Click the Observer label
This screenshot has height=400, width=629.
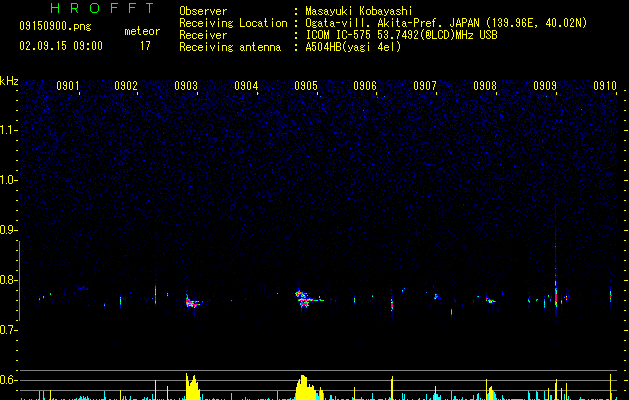[x=203, y=11]
